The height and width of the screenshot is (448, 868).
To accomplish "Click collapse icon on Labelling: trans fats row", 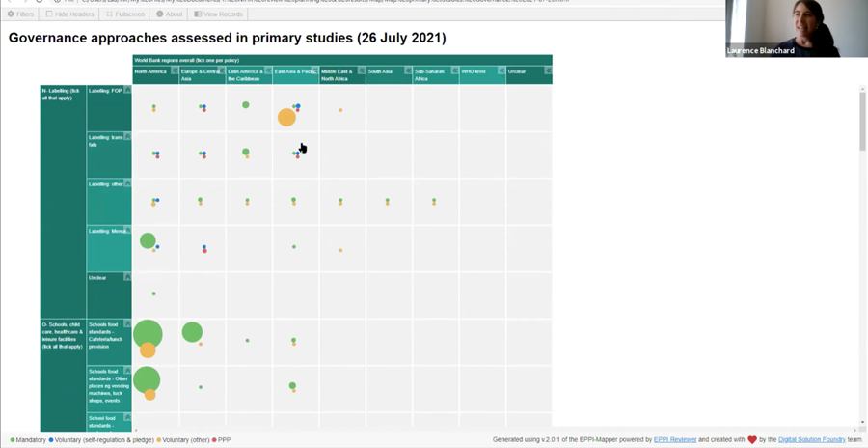I will (127, 137).
